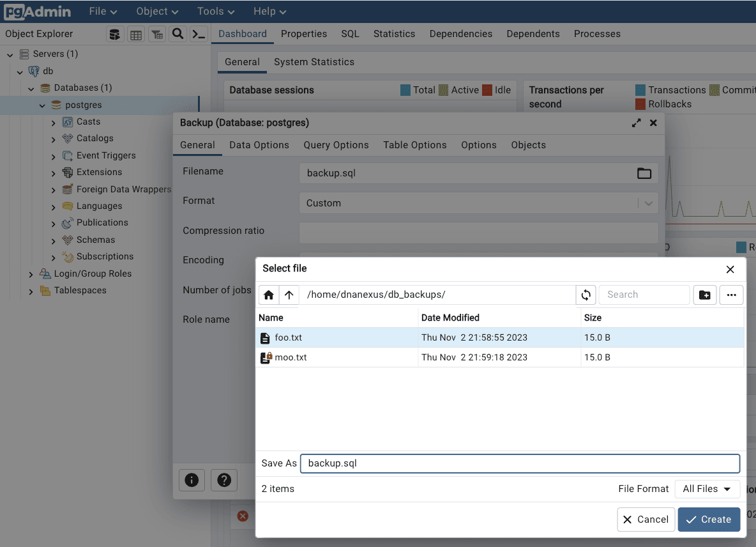Create a new folder in file dialog
Screen dimensions: 756x547
click(704, 295)
